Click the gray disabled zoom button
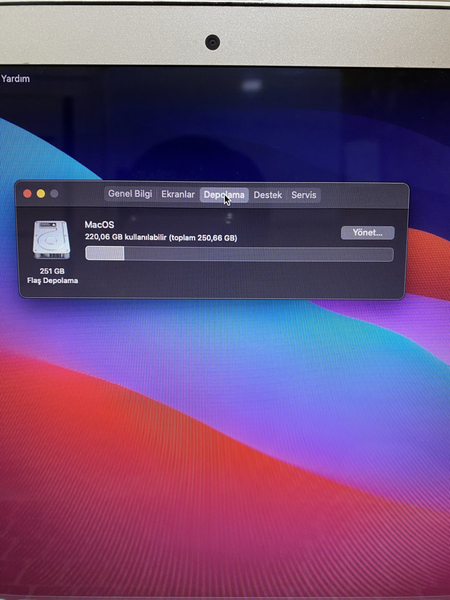 coord(54,194)
